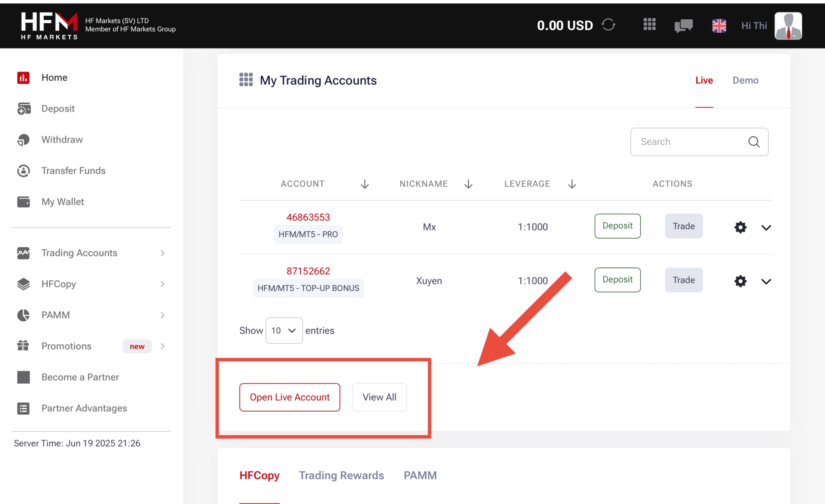Click the View All button
Screen dimensions: 825x504
tap(379, 397)
